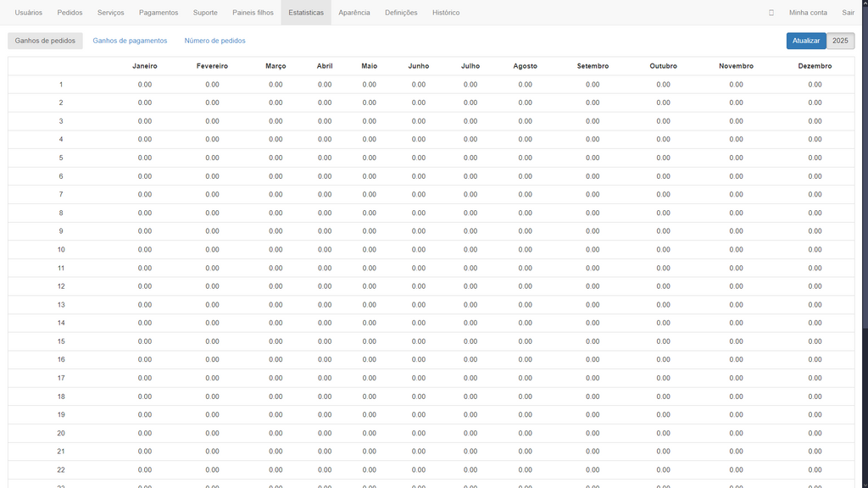Click Sair to log out
This screenshot has width=868, height=488.
coord(848,13)
